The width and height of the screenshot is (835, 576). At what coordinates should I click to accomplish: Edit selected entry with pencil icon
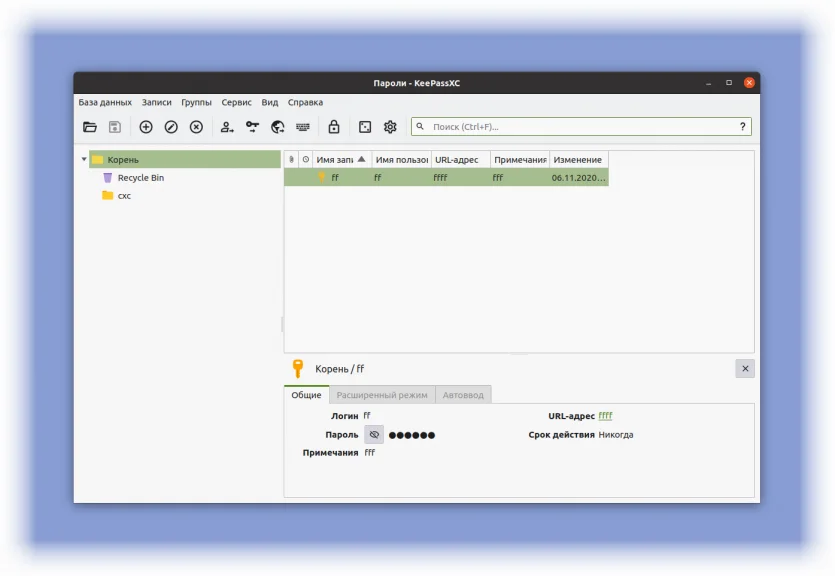coord(171,127)
